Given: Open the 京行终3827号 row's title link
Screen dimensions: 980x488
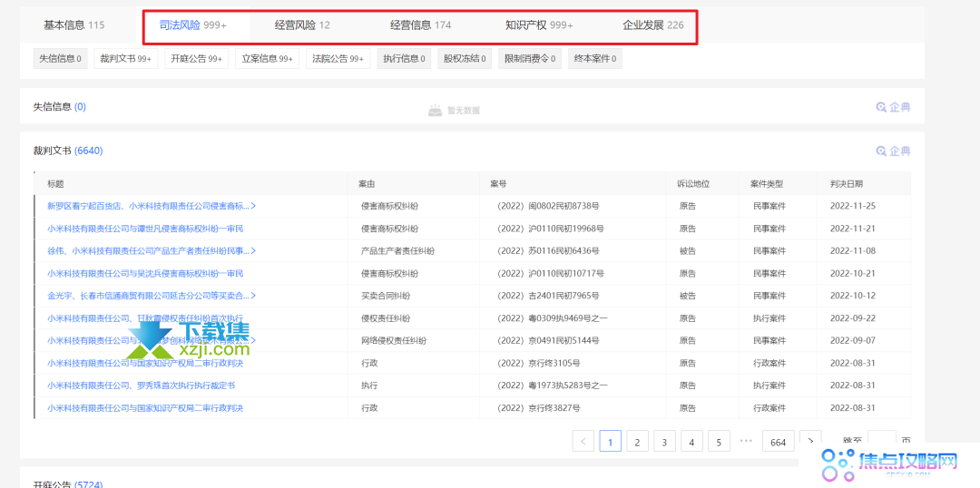Looking at the screenshot, I should point(145,408).
